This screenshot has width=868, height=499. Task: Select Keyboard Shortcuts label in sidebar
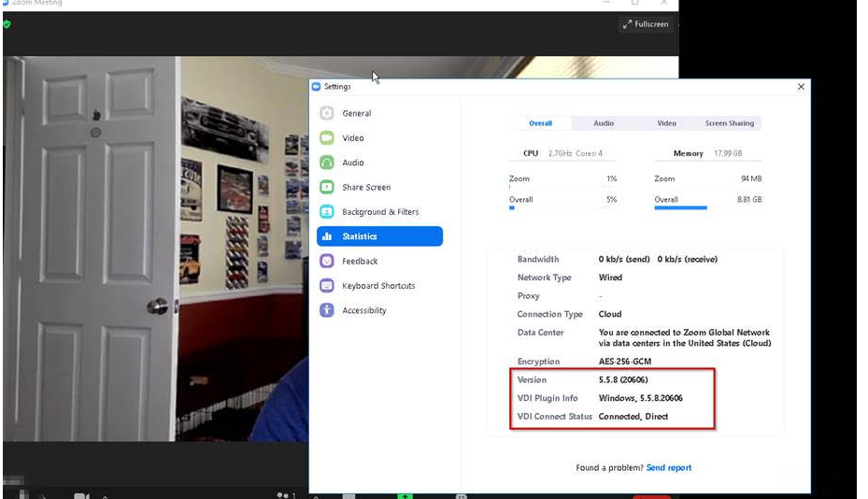click(x=378, y=285)
